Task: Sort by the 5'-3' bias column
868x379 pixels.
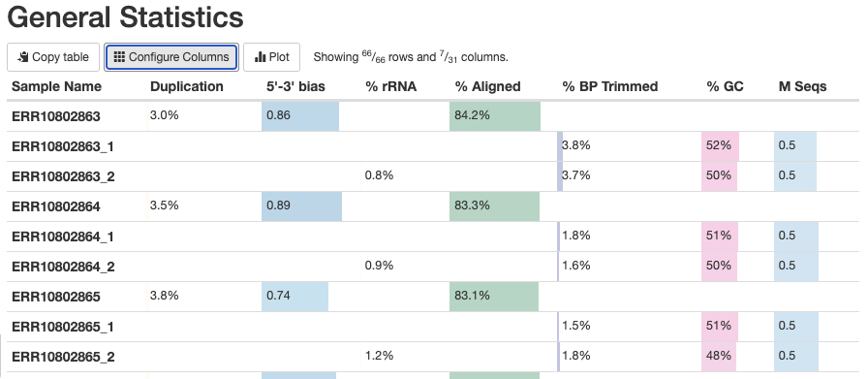Action: coord(295,86)
